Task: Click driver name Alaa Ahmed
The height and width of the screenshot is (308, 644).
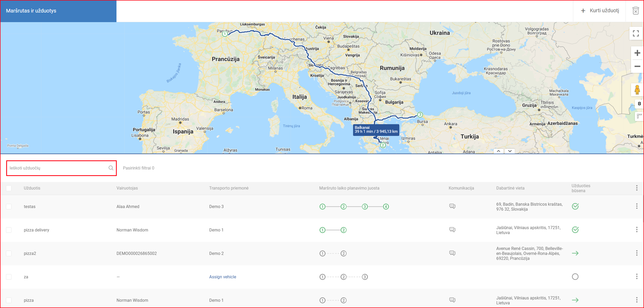Action: point(128,206)
